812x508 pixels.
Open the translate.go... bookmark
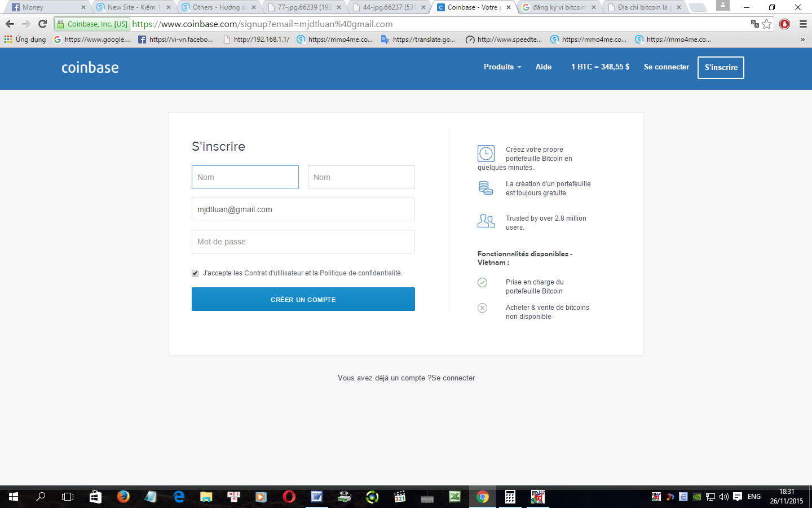click(418, 40)
